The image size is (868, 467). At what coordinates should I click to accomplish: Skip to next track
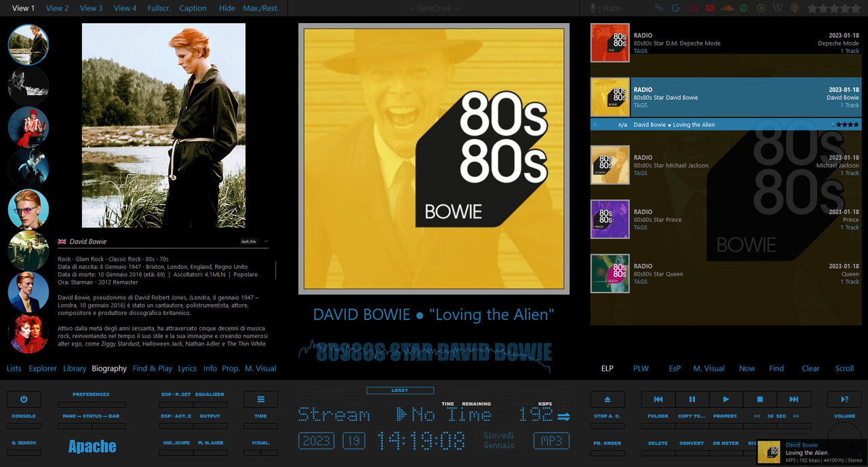pyautogui.click(x=794, y=399)
